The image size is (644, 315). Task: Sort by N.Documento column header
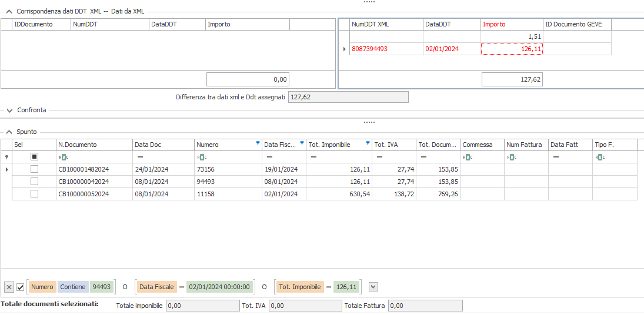95,145
